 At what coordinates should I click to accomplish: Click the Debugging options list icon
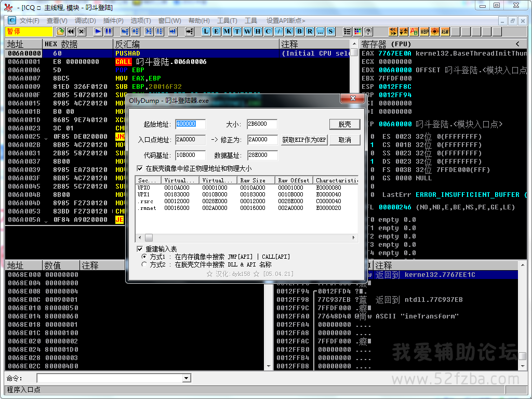(x=347, y=32)
